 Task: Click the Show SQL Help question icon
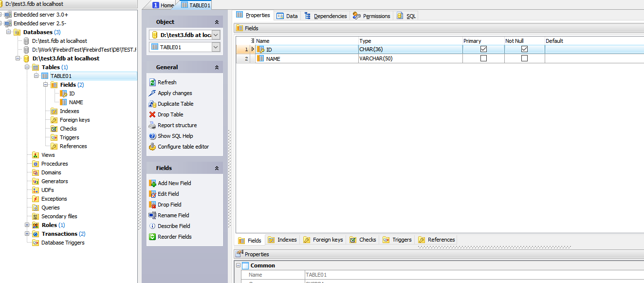pyautogui.click(x=152, y=136)
